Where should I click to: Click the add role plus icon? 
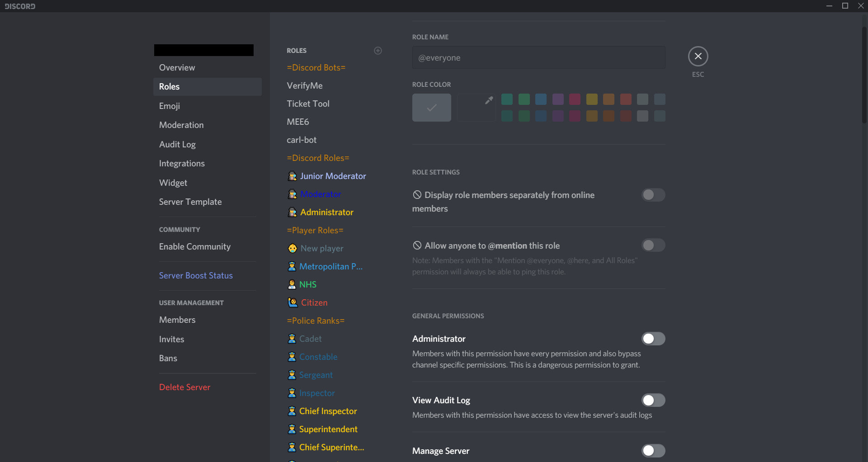coord(378,51)
